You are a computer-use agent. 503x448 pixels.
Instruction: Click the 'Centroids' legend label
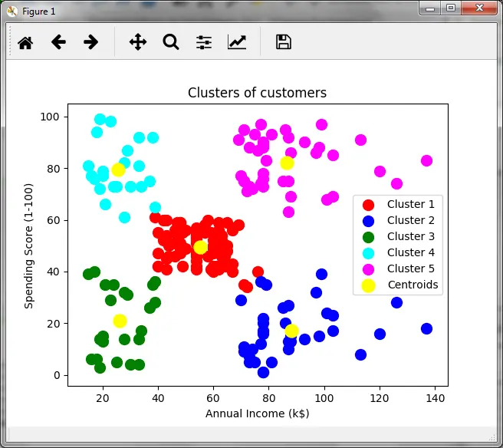point(413,285)
